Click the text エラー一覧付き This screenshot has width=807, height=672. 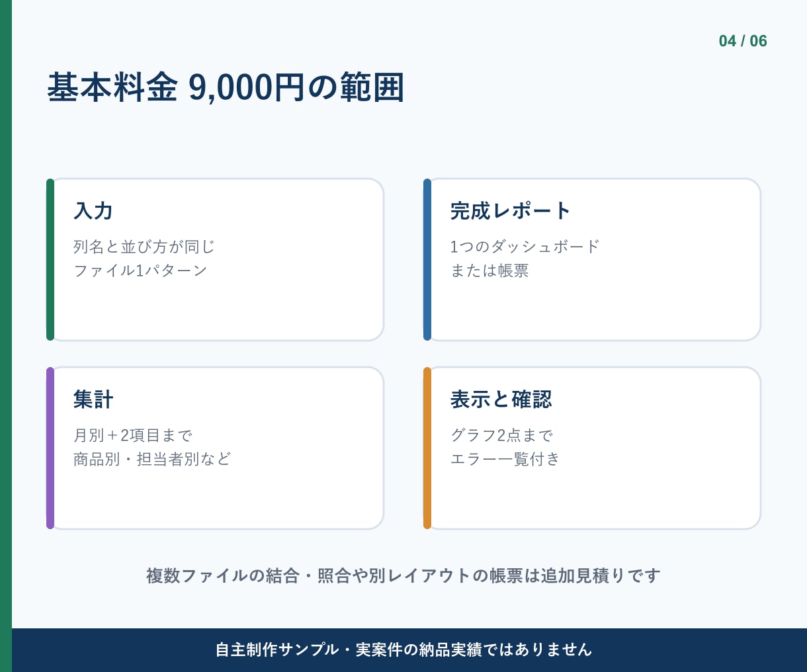(505, 459)
